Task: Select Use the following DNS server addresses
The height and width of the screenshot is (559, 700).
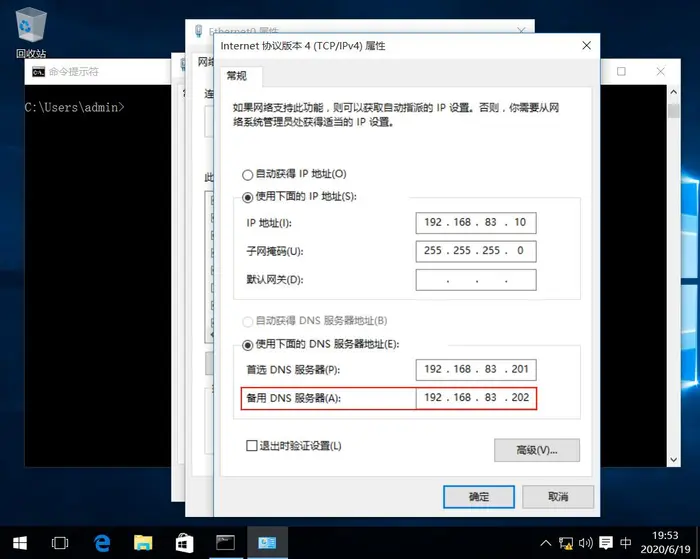Action: [248, 345]
